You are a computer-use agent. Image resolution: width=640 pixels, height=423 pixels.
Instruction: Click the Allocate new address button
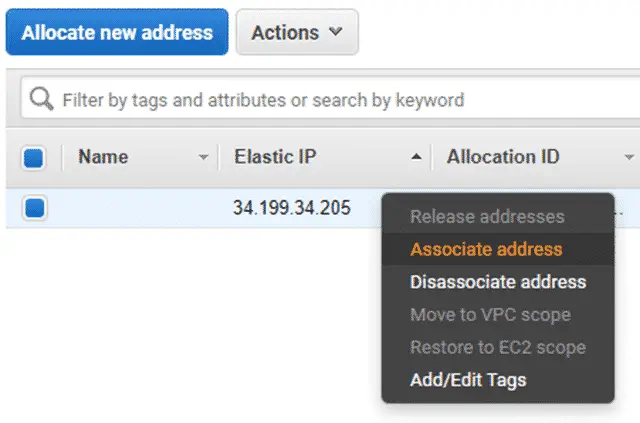117,32
